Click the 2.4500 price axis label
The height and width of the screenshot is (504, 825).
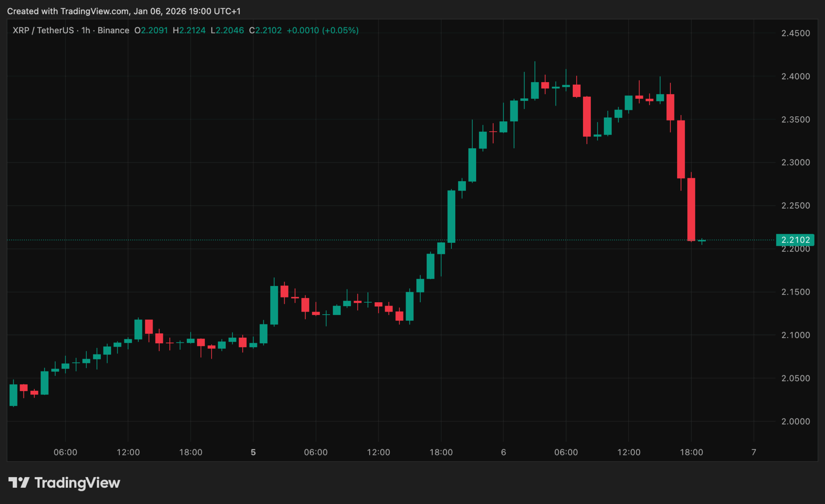(x=796, y=33)
